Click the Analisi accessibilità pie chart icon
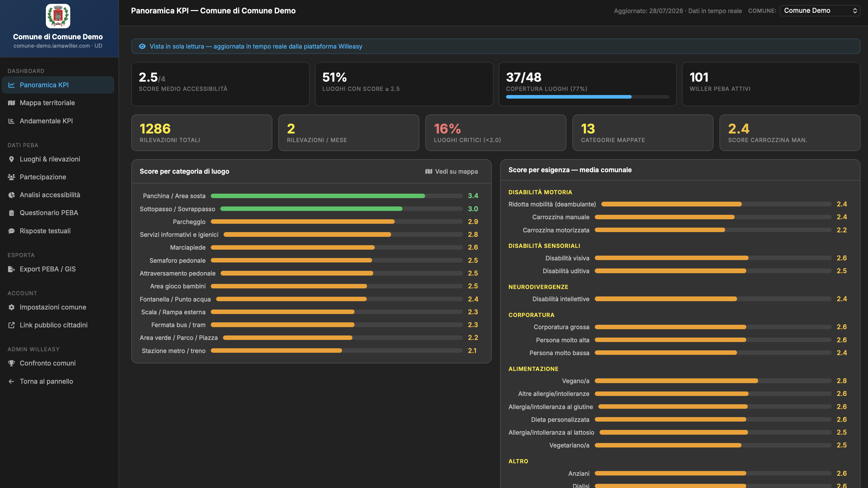868x488 pixels. pyautogui.click(x=11, y=195)
